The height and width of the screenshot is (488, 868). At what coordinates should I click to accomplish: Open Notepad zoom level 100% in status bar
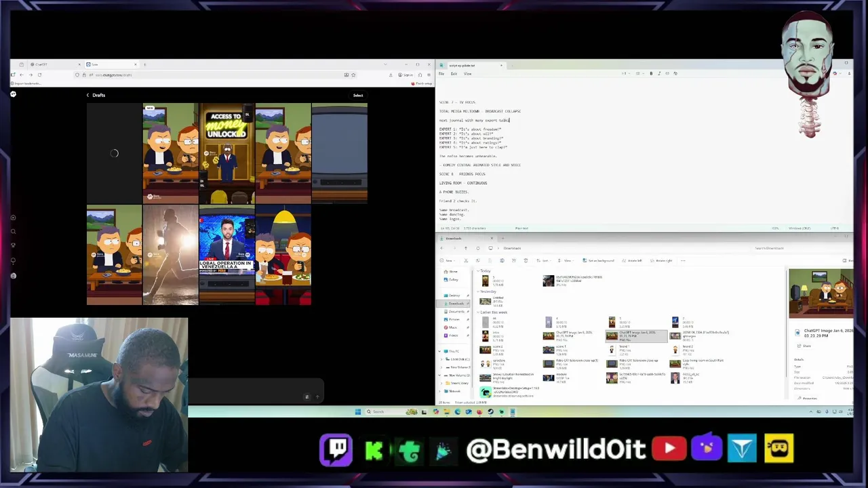coord(775,228)
